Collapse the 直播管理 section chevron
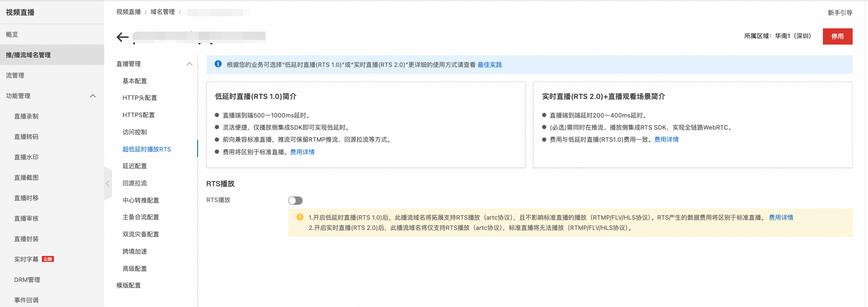The width and height of the screenshot is (868, 307). coord(189,64)
